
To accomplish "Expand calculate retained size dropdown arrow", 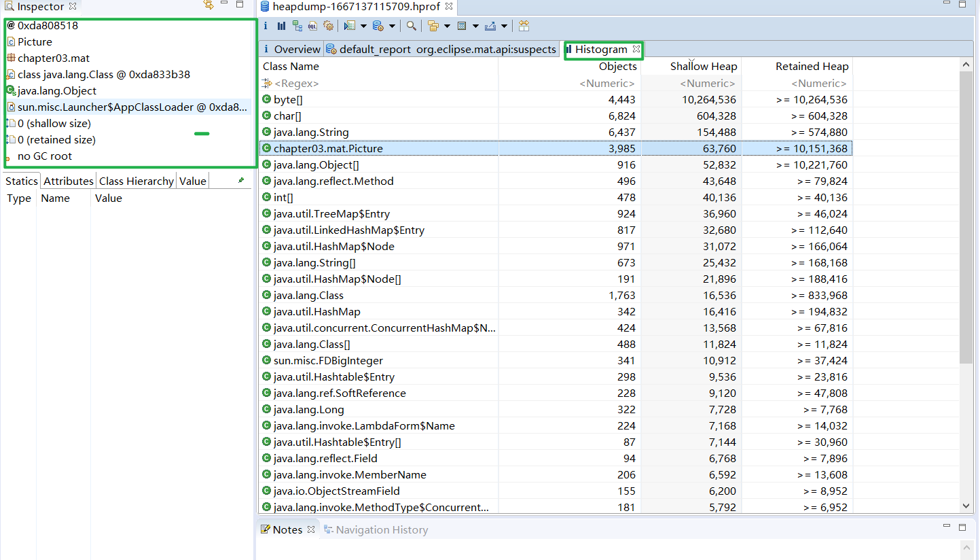I will (x=475, y=26).
